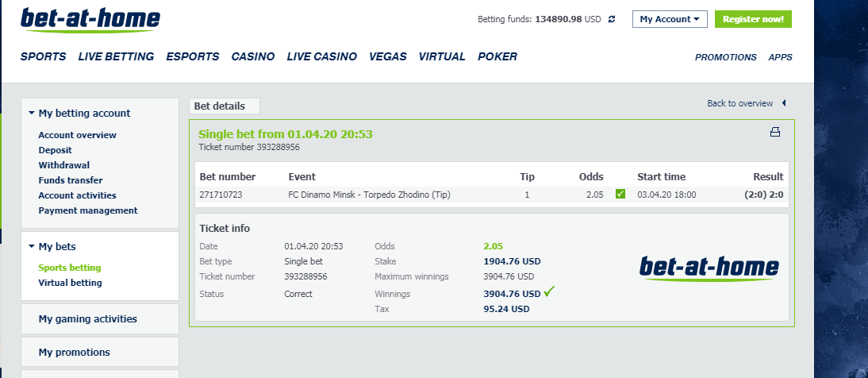Open Account activities in sidebar
The image size is (868, 378).
pyautogui.click(x=78, y=195)
